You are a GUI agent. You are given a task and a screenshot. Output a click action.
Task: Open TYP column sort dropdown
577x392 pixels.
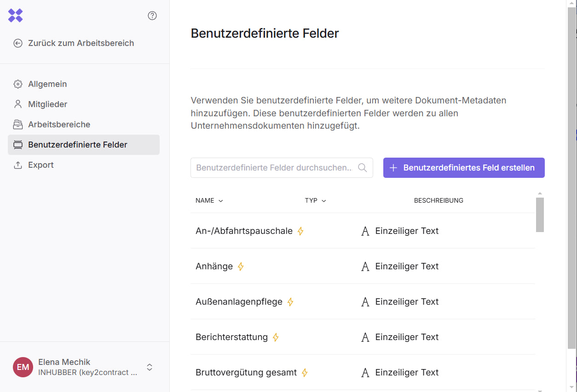(x=324, y=201)
